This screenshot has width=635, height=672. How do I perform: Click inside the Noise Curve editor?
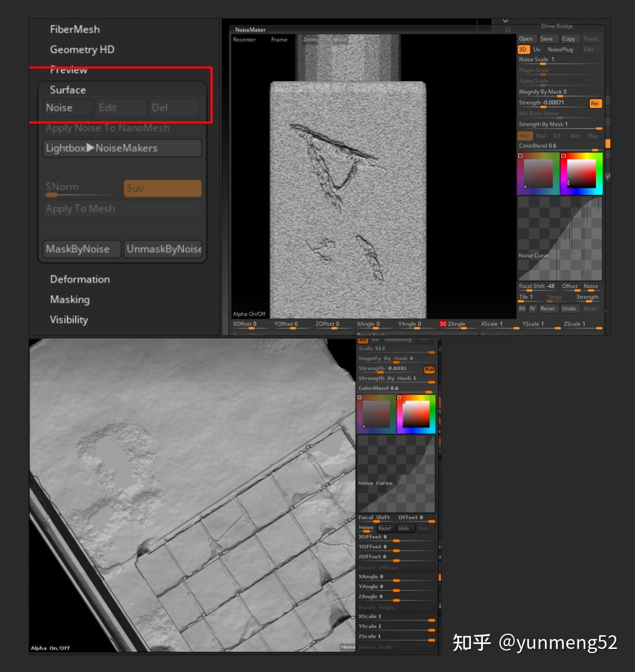(x=560, y=238)
